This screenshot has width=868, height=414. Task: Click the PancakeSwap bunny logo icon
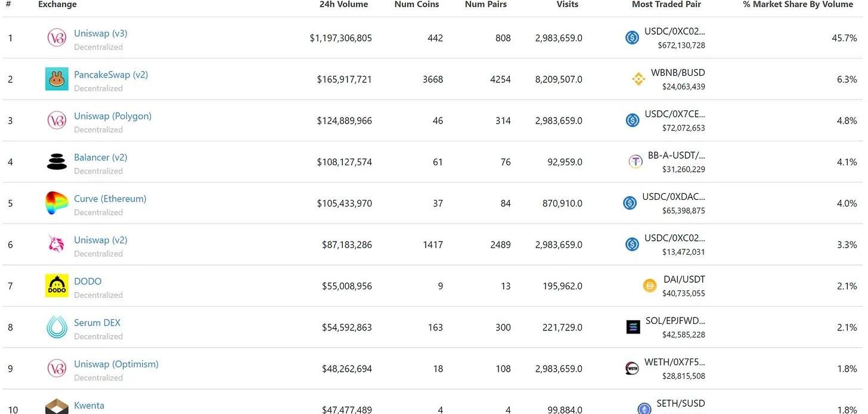57,79
